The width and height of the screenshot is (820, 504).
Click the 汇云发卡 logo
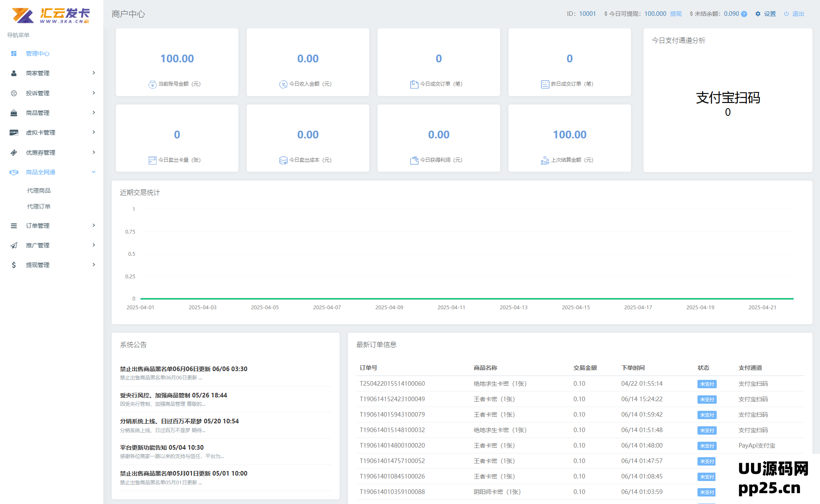[51, 15]
